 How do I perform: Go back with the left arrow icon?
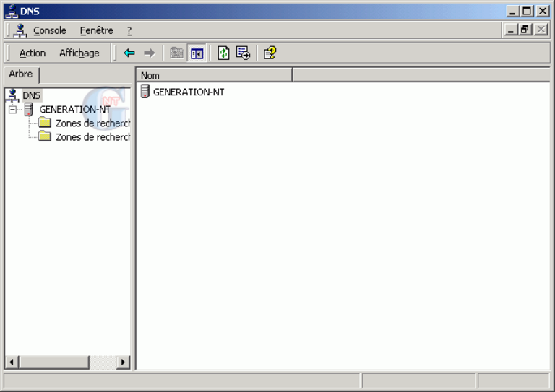pos(129,53)
